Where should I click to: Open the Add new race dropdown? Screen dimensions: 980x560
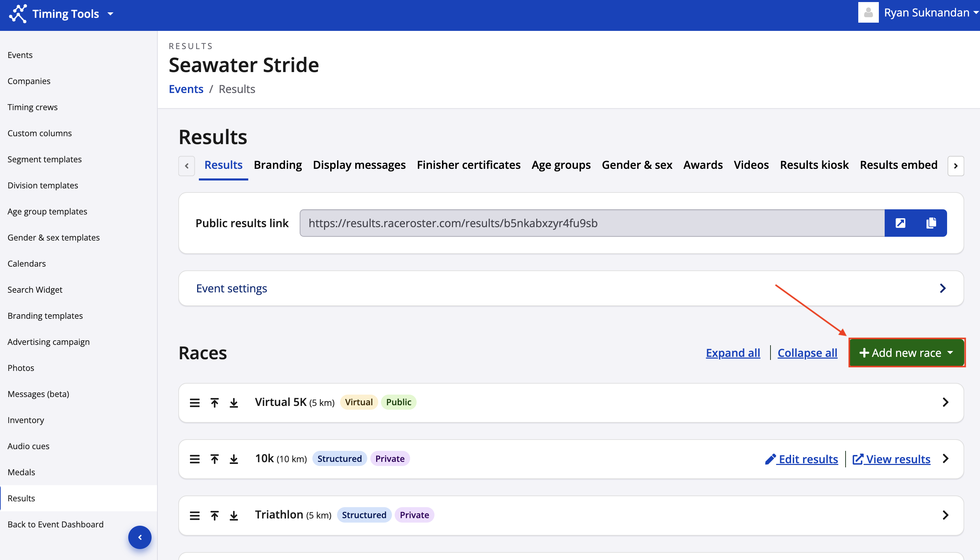click(906, 353)
